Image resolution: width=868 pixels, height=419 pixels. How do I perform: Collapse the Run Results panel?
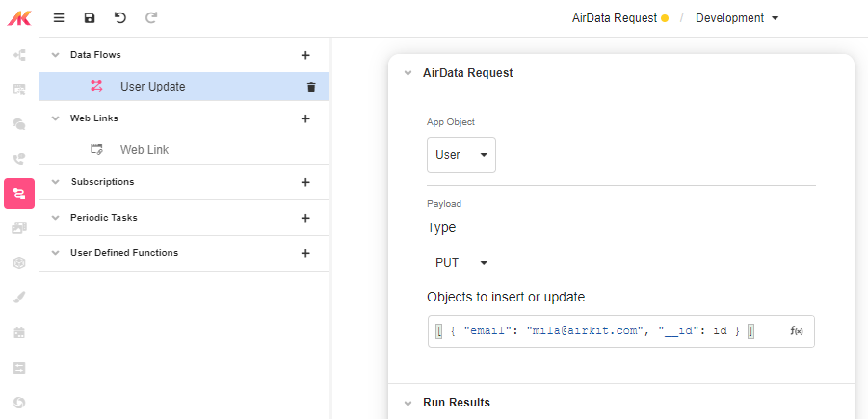click(408, 403)
